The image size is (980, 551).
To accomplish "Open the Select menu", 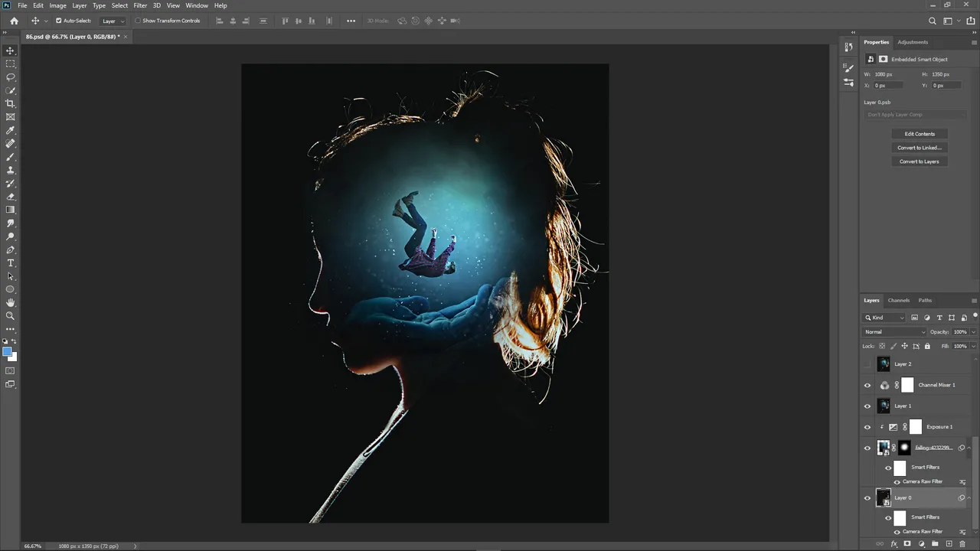I will 119,5.
